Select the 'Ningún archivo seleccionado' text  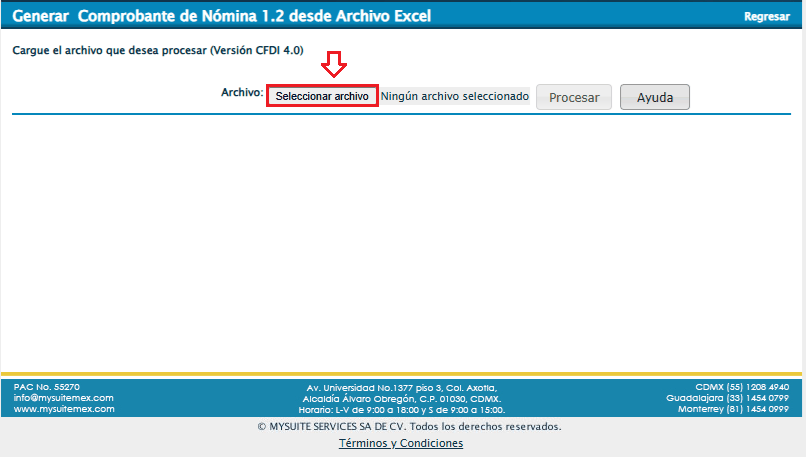(455, 96)
